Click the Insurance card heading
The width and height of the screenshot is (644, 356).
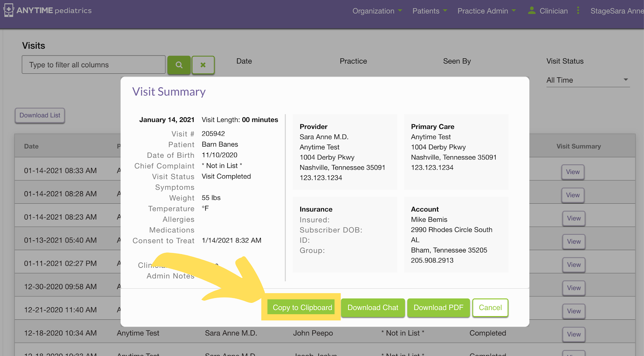[x=316, y=209]
